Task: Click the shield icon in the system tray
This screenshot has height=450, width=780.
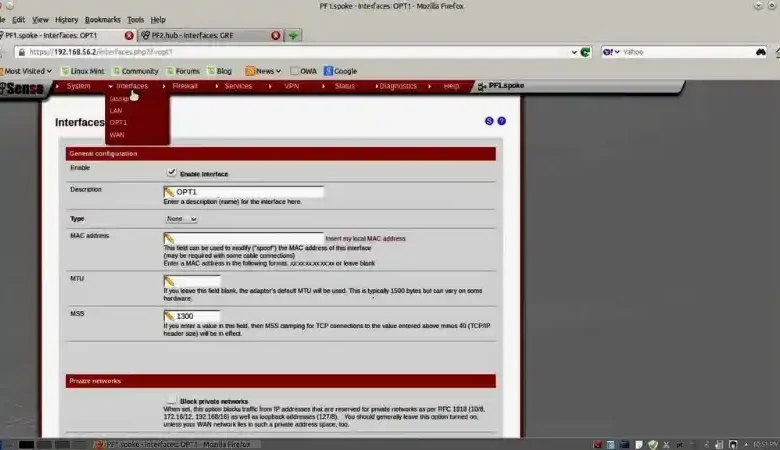Action: pos(653,444)
